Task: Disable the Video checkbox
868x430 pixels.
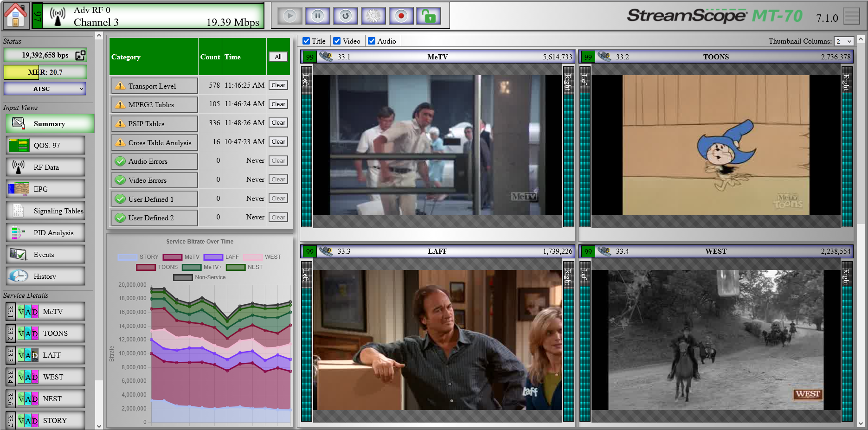Action: [x=337, y=41]
